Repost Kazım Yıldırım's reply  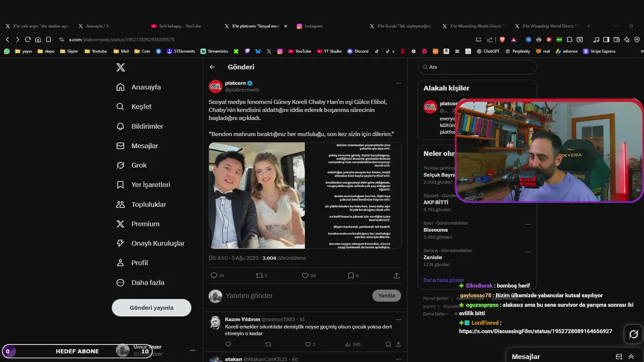click(268, 344)
